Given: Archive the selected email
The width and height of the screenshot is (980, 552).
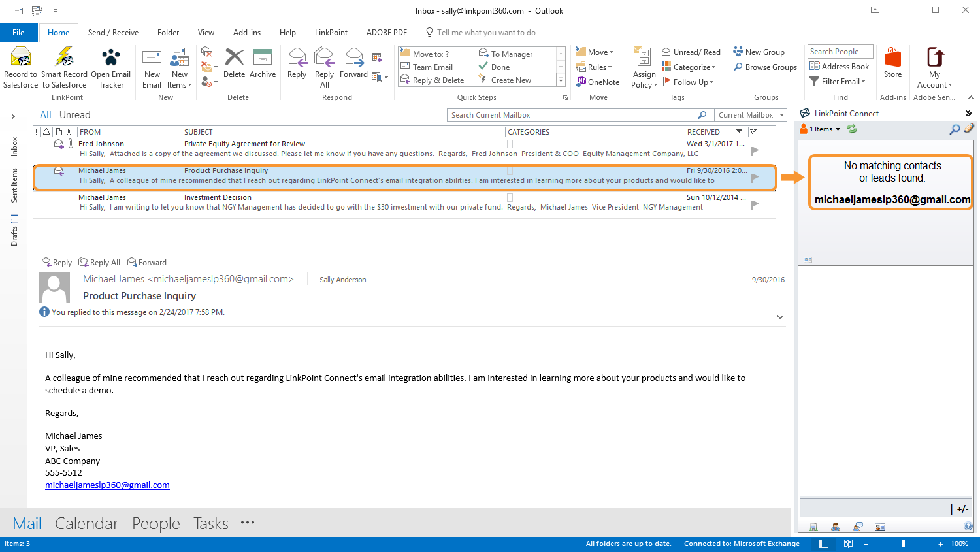Looking at the screenshot, I should coord(262,63).
